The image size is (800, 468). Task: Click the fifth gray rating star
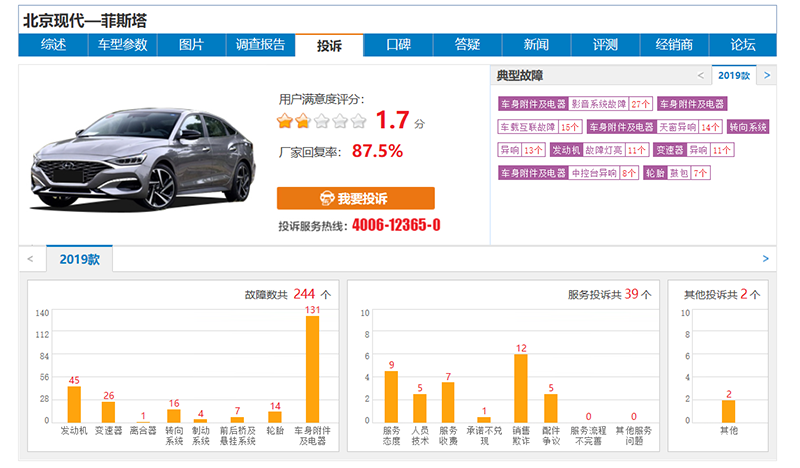pyautogui.click(x=358, y=121)
